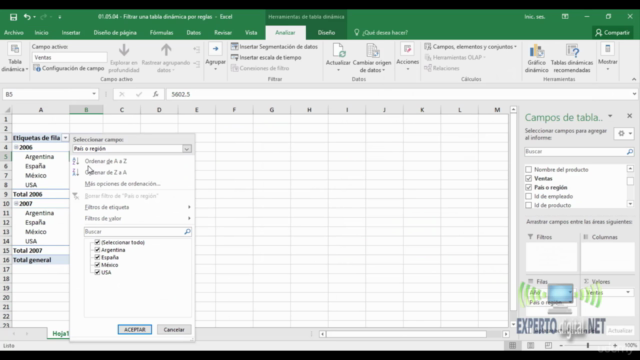Check the Id de producto field
This screenshot has width=640, height=360.
pos(529,205)
